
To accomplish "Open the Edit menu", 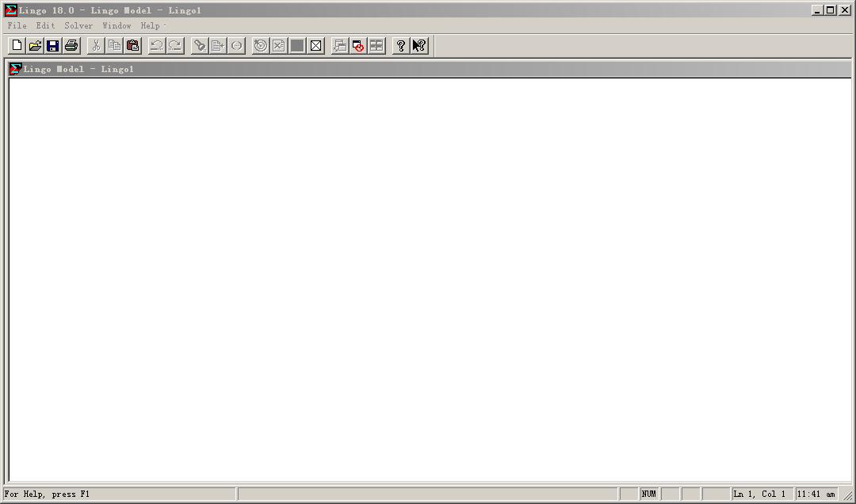I will pos(45,25).
